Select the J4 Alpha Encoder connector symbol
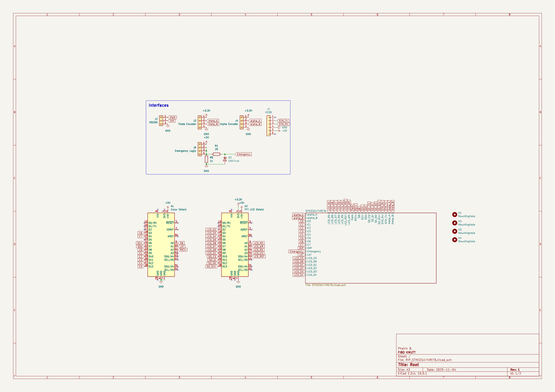Viewport: 555px width, 392px height. point(241,122)
